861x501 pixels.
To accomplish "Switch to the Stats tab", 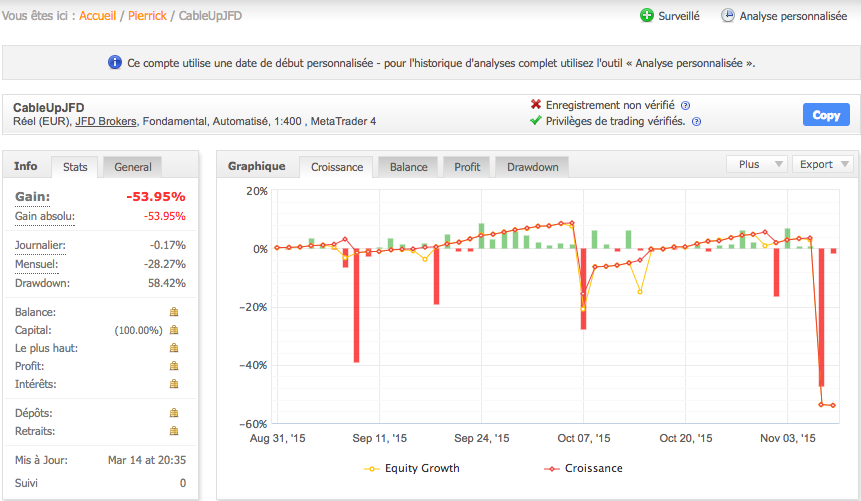I will [x=75, y=167].
